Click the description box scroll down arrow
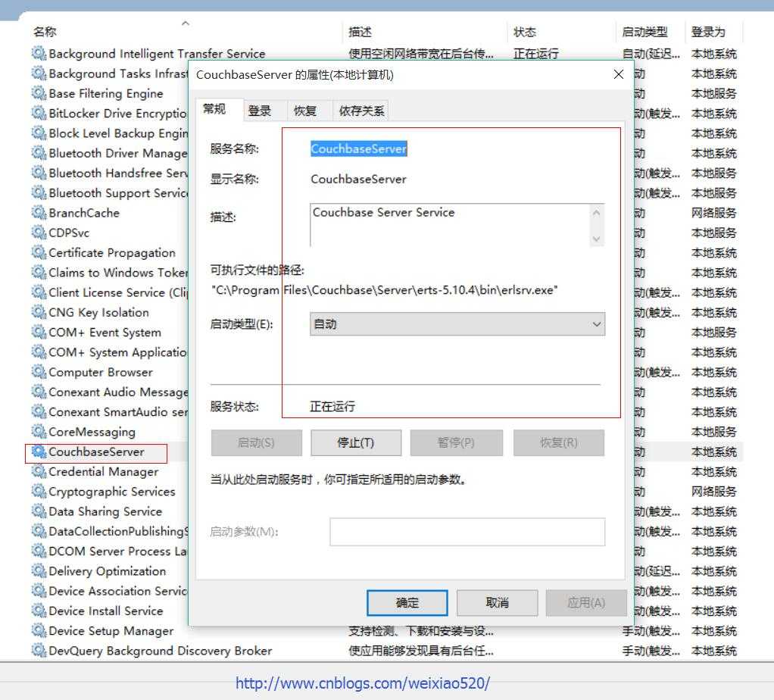This screenshot has height=700, width=774. point(596,239)
